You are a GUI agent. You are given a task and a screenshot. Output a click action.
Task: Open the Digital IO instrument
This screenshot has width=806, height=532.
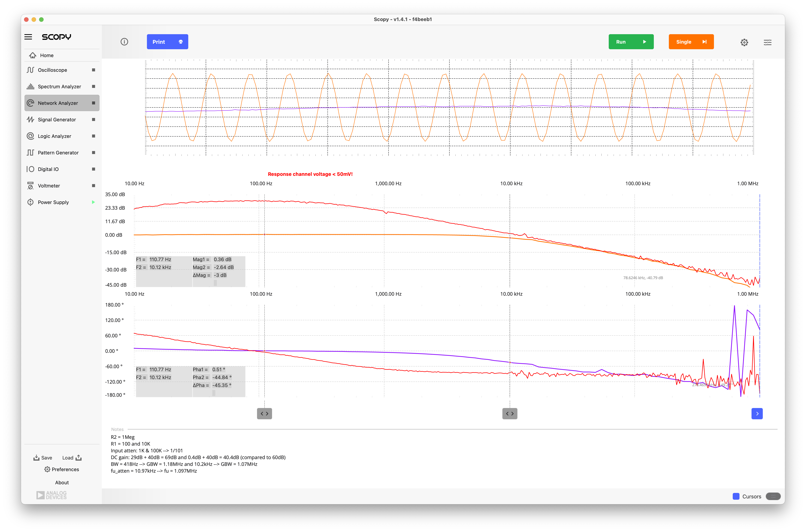[62, 169]
